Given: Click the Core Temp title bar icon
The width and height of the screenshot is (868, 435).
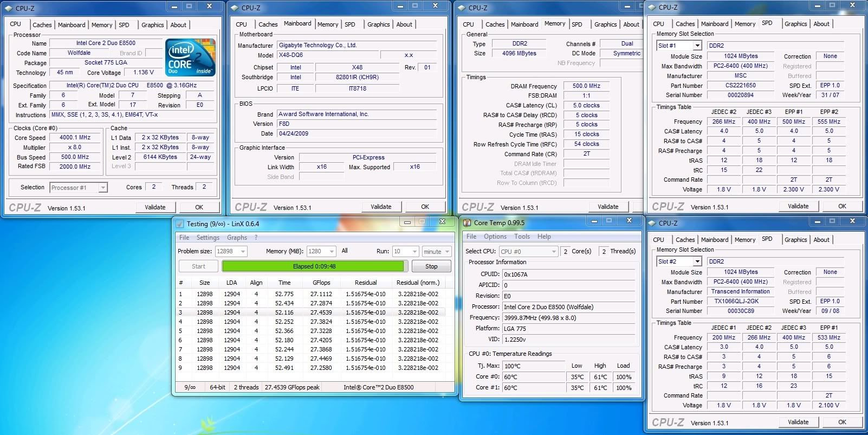Looking at the screenshot, I should click(x=467, y=222).
